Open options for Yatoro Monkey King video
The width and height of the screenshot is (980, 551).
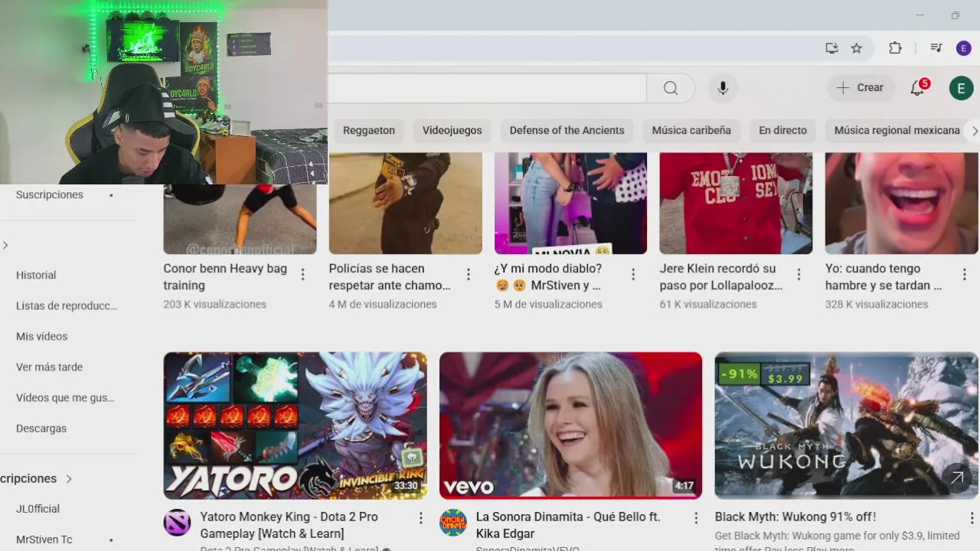pyautogui.click(x=420, y=518)
